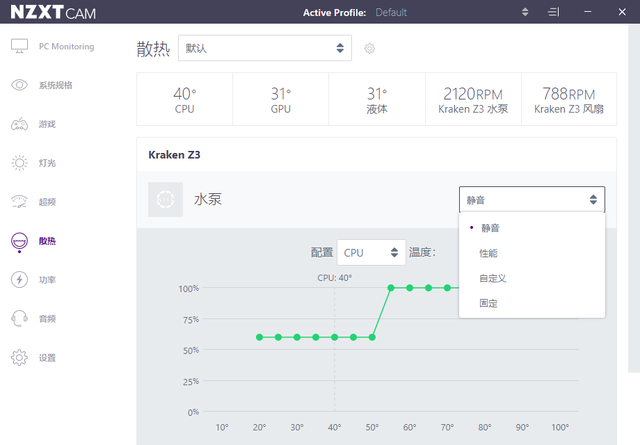Viewport: 640px width, 445px height.
Task: Click the vertical scrollbar on right
Action: pos(634,198)
